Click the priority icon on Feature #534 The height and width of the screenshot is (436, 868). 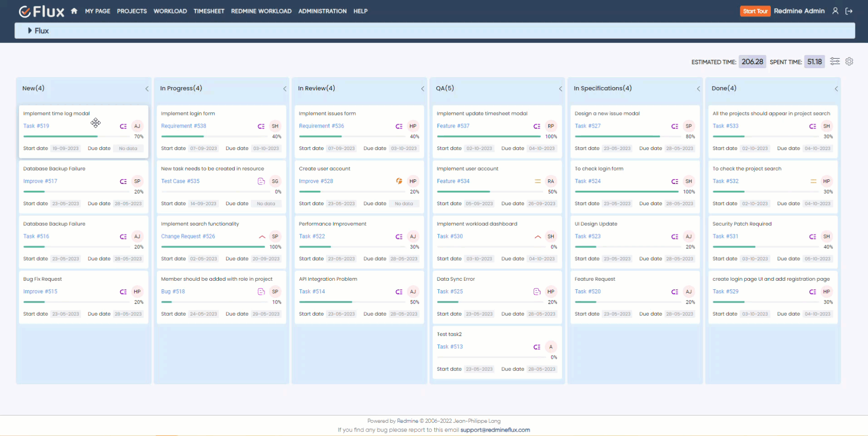tap(537, 181)
